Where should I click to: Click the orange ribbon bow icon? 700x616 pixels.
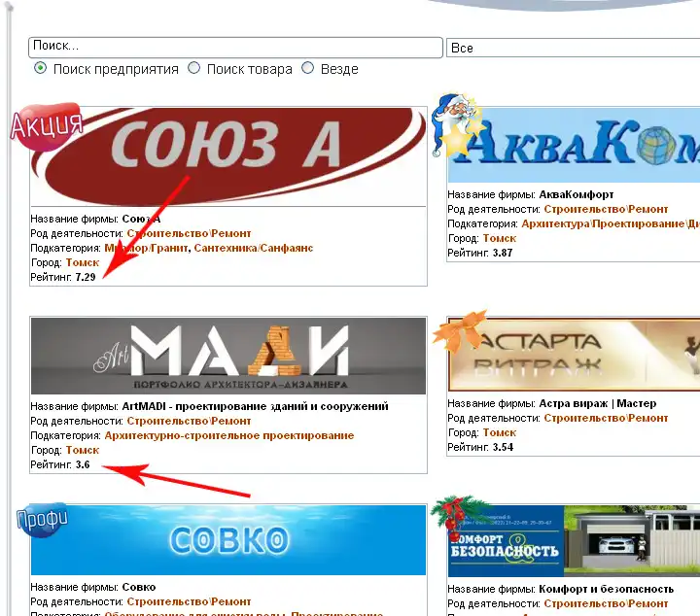pos(461,333)
